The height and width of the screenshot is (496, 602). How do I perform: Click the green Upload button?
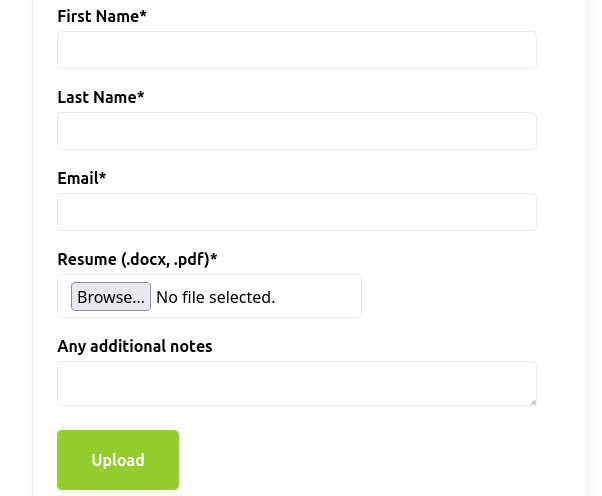click(118, 460)
